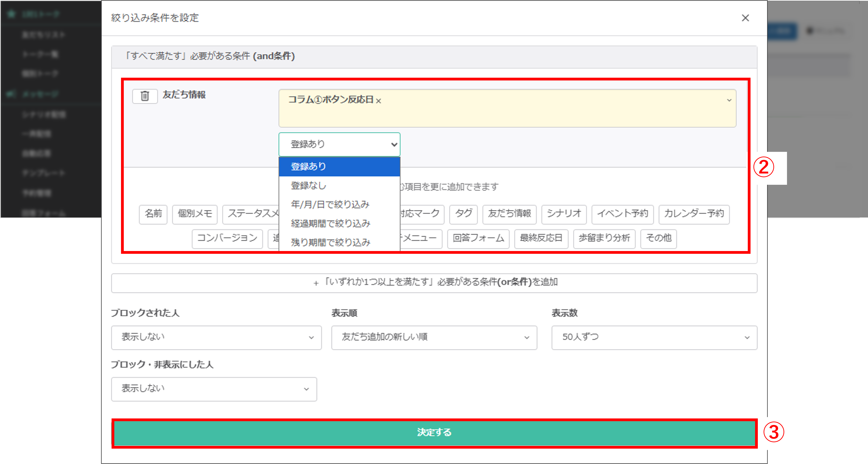Click the trash icon beside 友だち情報
868x464 pixels.
(145, 96)
